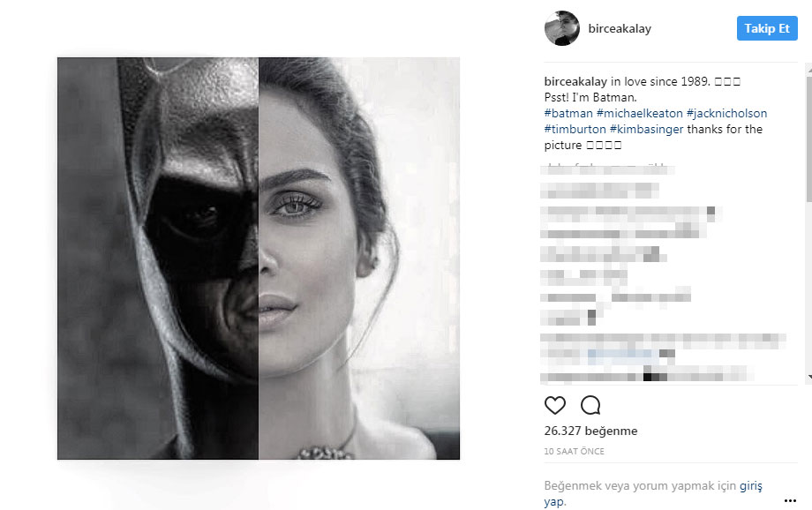This screenshot has height=510, width=812.
Task: Click the birceakalay profile avatar
Action: pyautogui.click(x=562, y=28)
